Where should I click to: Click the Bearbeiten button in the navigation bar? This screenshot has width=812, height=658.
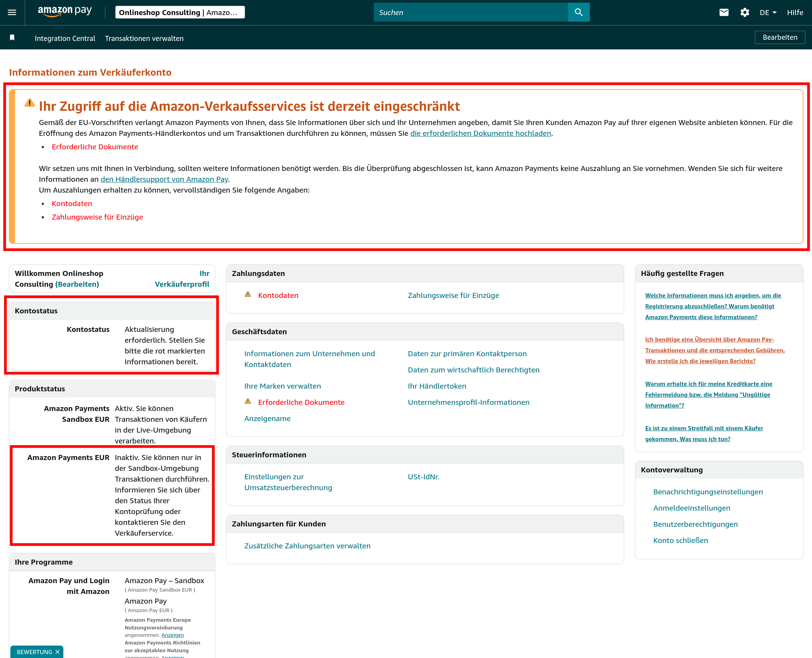pos(780,37)
